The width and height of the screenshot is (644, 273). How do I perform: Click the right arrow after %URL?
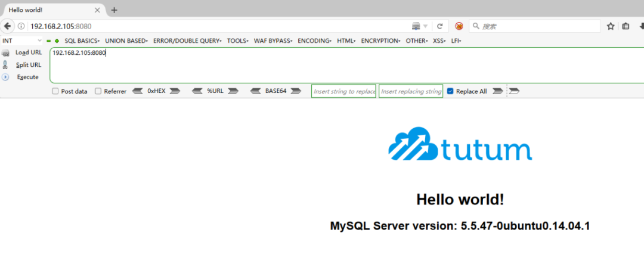click(233, 91)
